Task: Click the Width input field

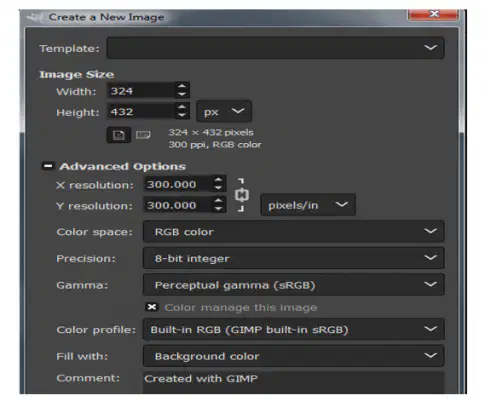Action: pyautogui.click(x=140, y=91)
